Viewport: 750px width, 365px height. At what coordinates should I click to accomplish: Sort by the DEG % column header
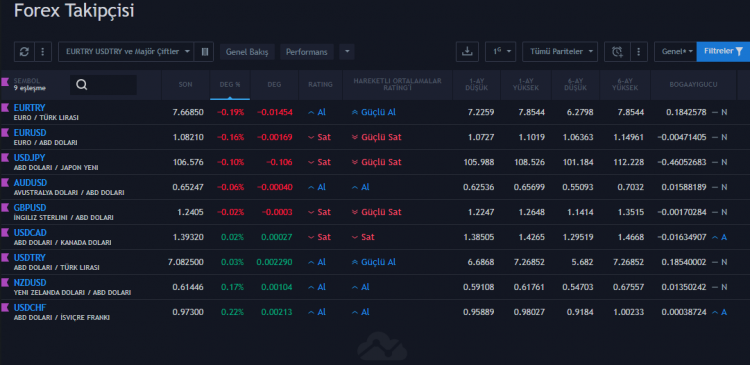[x=230, y=84]
